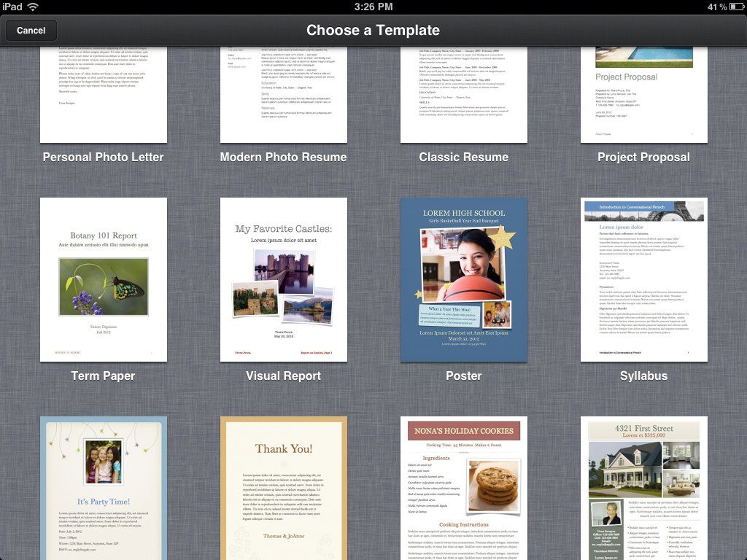Choose Nona's Holiday Cookies recipe template

coord(465,489)
